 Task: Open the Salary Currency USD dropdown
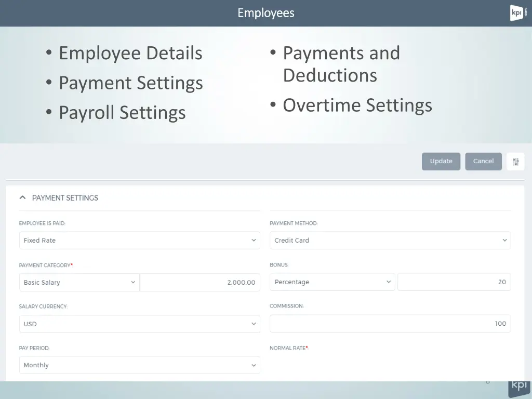click(x=139, y=324)
